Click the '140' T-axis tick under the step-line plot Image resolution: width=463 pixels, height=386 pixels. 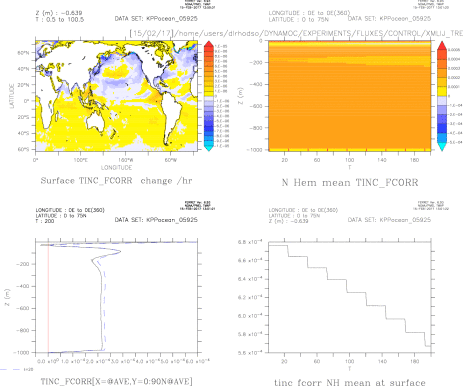pos(382,361)
